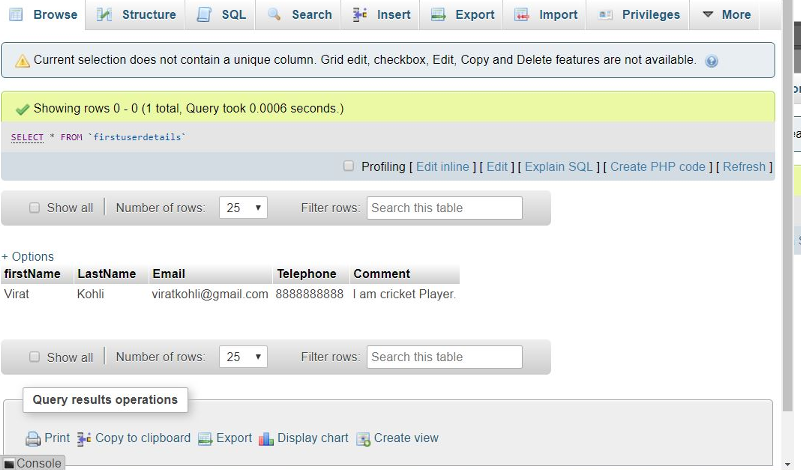Image resolution: width=801 pixels, height=470 pixels.
Task: Open the upper Number of rows dropdown
Action: [243, 207]
